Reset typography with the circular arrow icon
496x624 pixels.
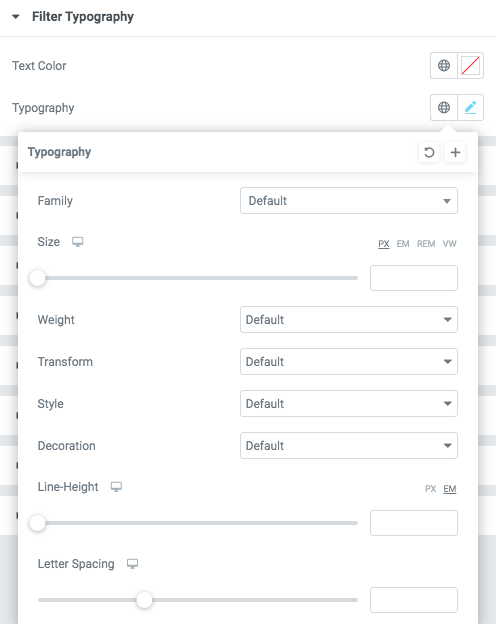click(429, 152)
